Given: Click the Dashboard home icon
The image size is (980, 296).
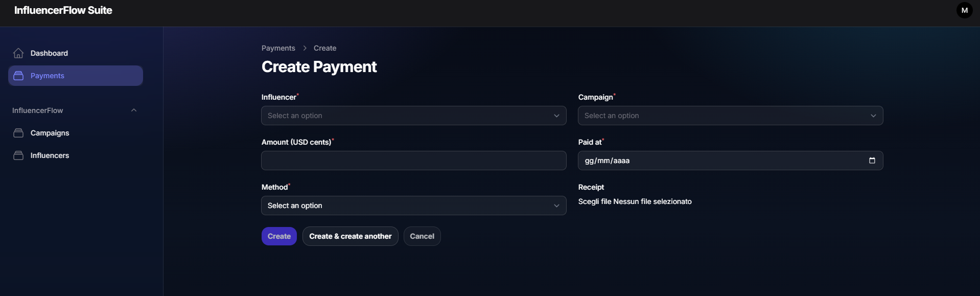Looking at the screenshot, I should point(18,53).
